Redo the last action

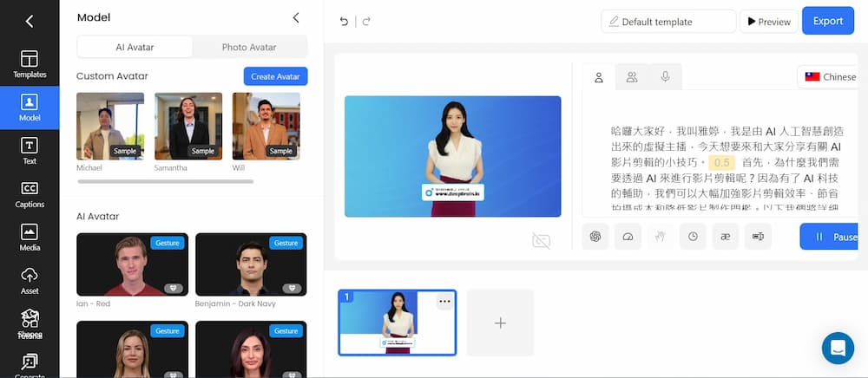[366, 22]
